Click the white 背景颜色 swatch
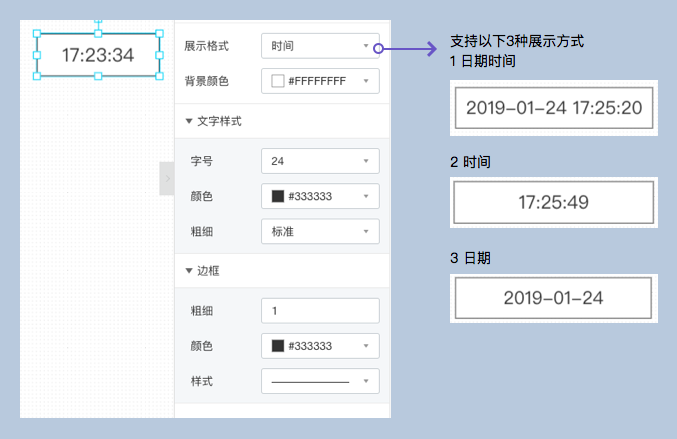 click(x=278, y=81)
